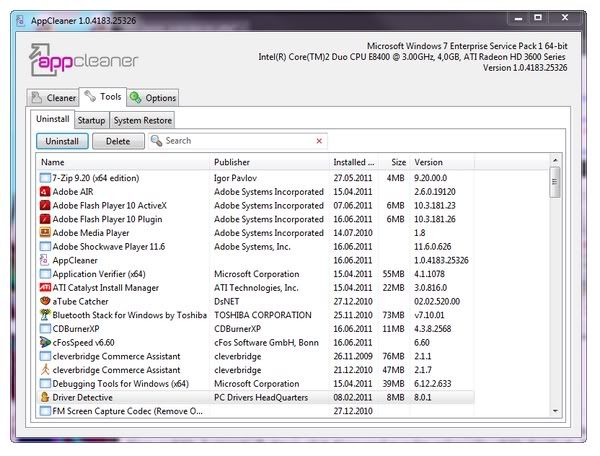Click the Bluetooth Stack for Windows icon
Viewport: 600px width, 456px height.
tap(45, 315)
